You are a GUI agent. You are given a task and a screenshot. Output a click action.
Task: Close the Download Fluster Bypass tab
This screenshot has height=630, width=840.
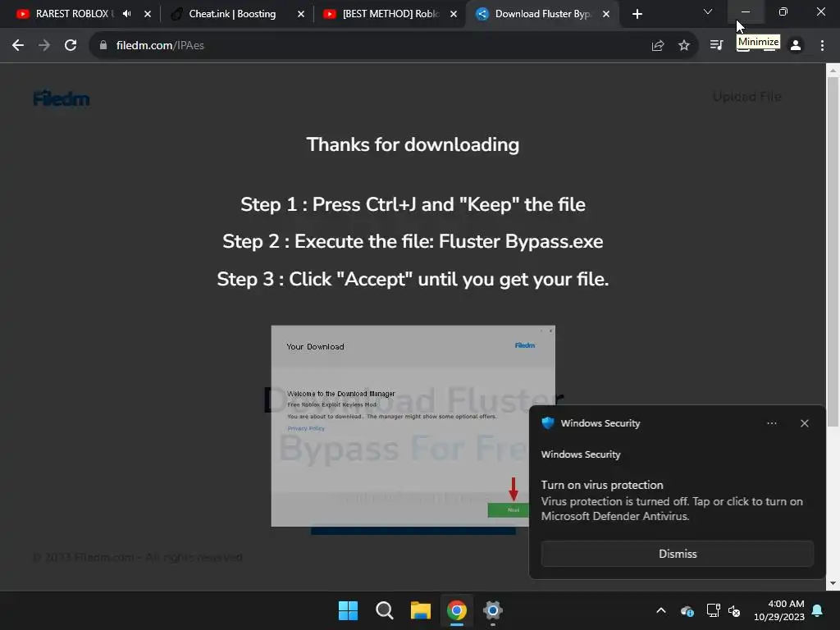[606, 14]
